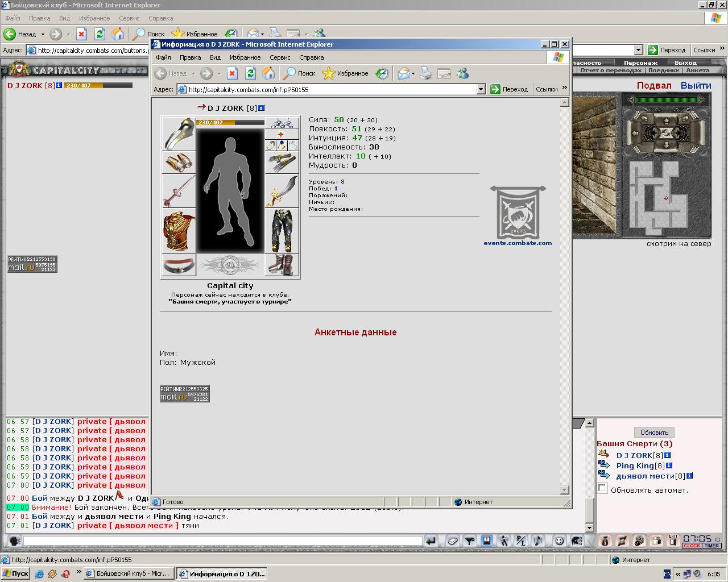Click the info icon beside D J ZORK[8] in info window
The height and width of the screenshot is (582, 728).
point(262,108)
